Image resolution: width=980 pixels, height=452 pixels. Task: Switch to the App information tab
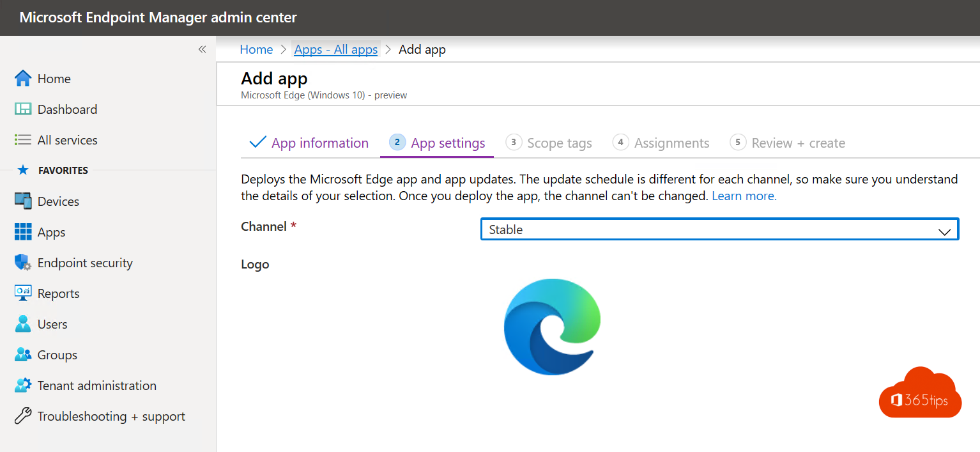(x=309, y=143)
